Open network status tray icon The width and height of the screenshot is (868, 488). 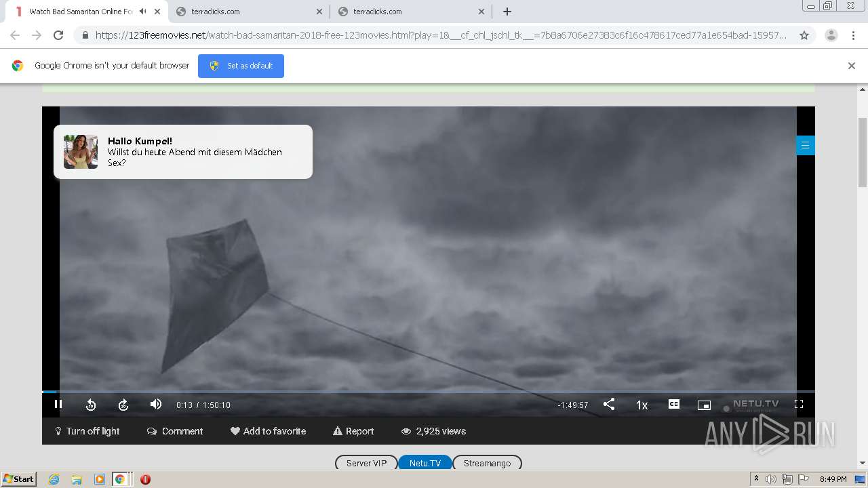787,479
